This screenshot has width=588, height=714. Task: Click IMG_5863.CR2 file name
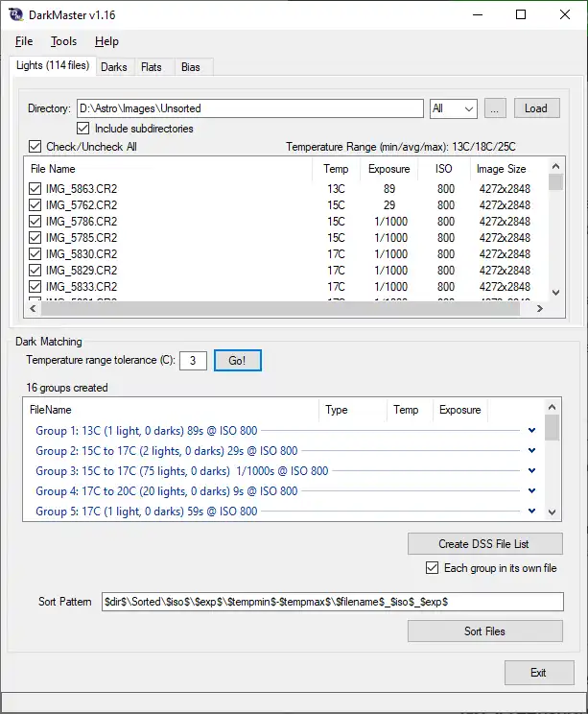pyautogui.click(x=82, y=188)
